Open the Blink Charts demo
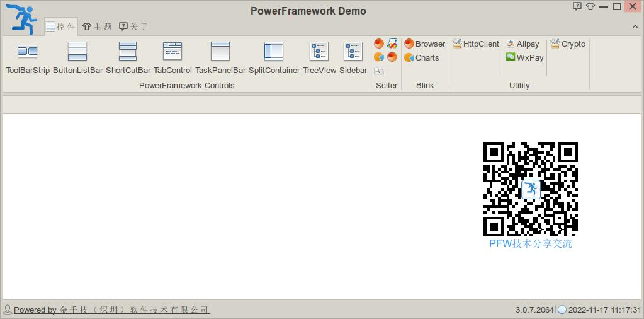The image size is (644, 319). 421,57
